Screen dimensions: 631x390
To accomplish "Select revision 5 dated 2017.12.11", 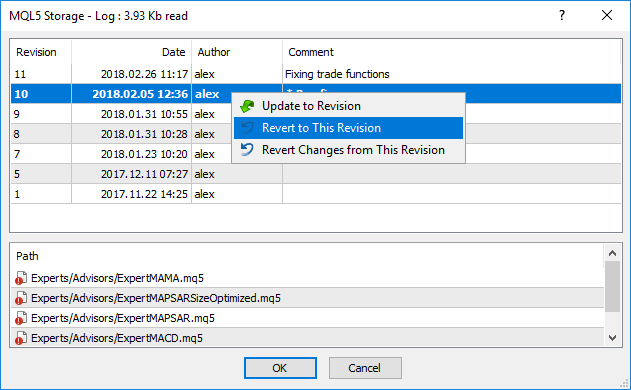I will point(316,174).
